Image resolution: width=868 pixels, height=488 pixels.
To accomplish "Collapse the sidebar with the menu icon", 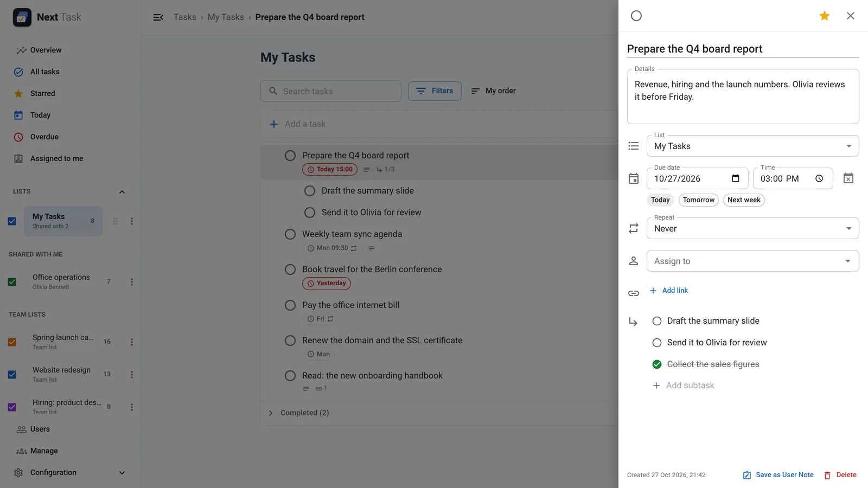I will click(x=158, y=17).
